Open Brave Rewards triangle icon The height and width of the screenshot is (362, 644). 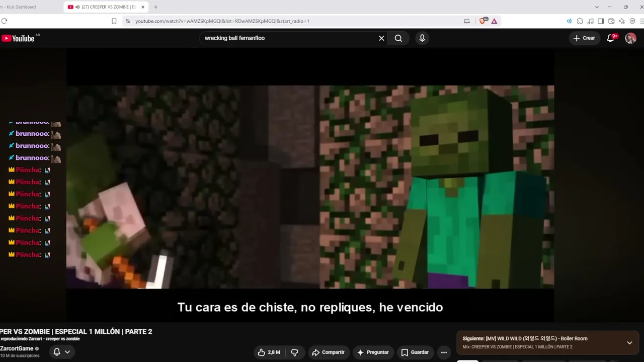494,21
